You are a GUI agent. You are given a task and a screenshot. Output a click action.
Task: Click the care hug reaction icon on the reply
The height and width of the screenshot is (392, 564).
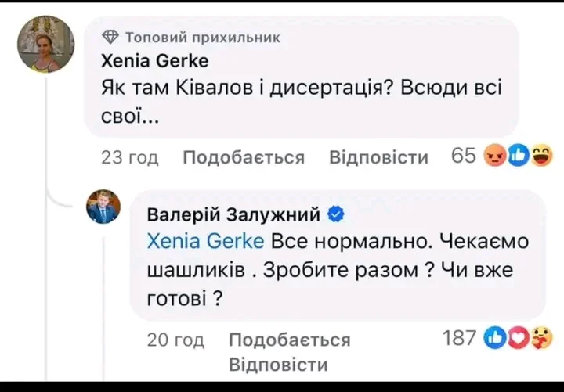click(x=540, y=338)
